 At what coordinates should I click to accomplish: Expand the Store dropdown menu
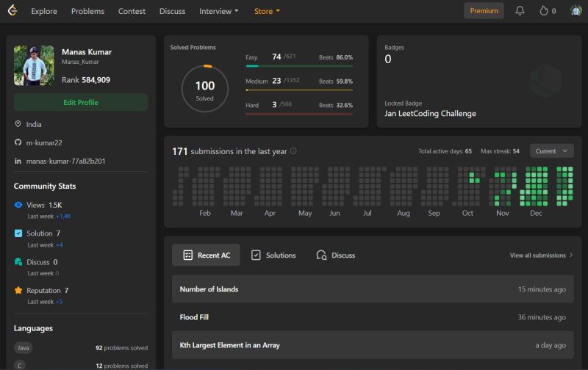[x=267, y=11]
